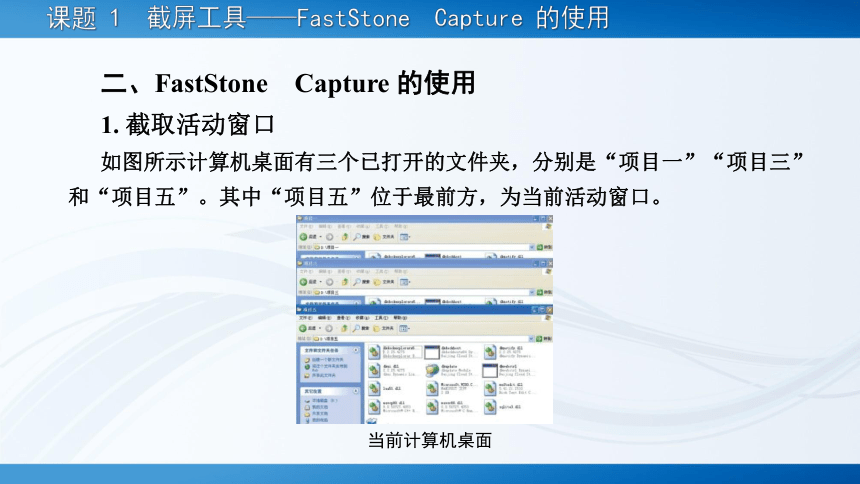
Task: Close the 项目五 window
Action: coord(549,310)
